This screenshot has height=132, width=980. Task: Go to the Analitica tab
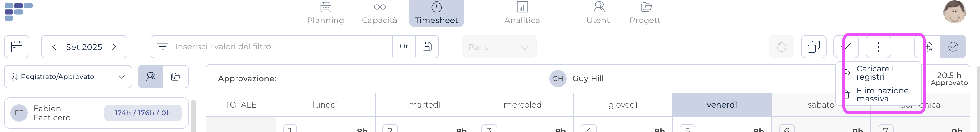[522, 13]
